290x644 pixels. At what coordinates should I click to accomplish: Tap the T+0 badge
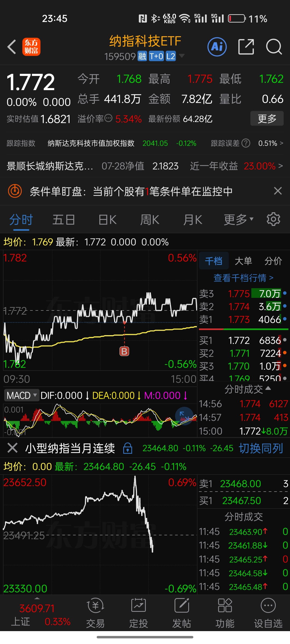[x=156, y=56]
